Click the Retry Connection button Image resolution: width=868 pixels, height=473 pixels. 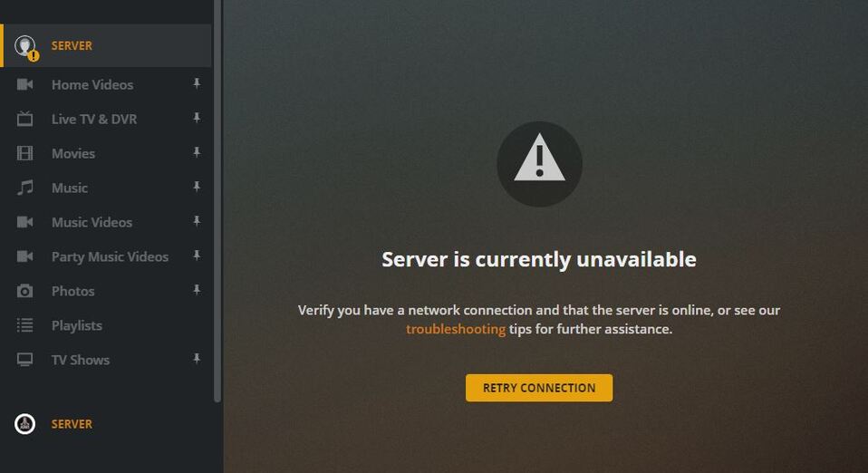coord(538,388)
